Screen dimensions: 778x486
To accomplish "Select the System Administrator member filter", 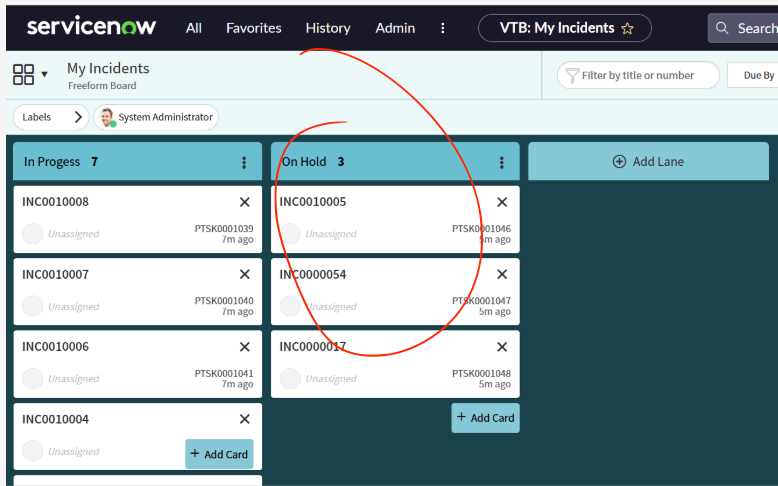I will (x=156, y=117).
